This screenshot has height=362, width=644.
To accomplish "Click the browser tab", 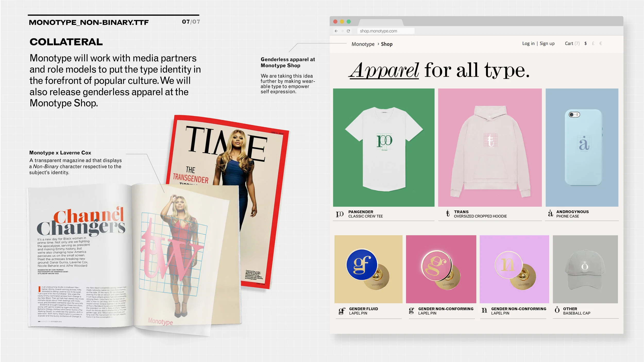I will [x=381, y=23].
